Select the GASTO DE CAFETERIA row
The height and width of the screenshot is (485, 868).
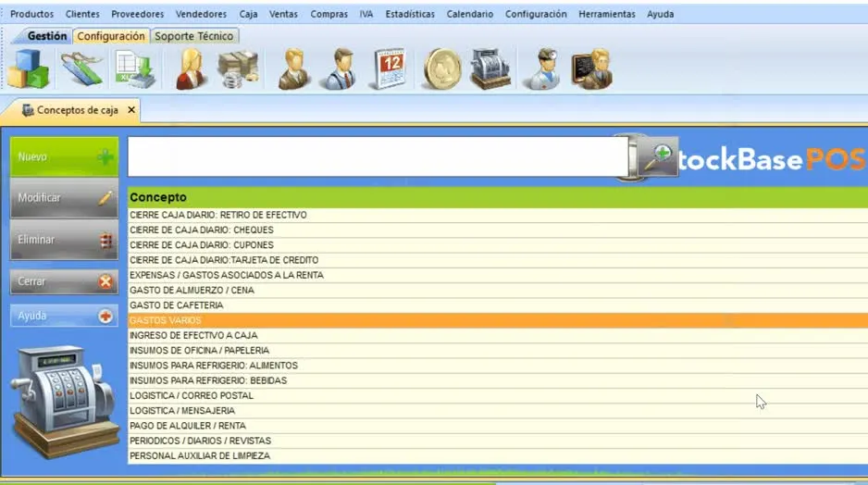pyautogui.click(x=498, y=305)
